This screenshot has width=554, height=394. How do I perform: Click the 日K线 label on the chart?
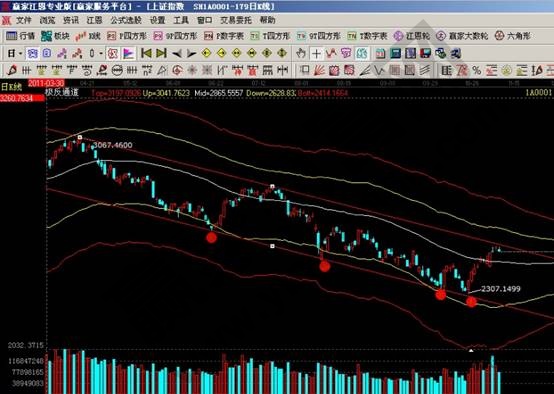coord(11,87)
